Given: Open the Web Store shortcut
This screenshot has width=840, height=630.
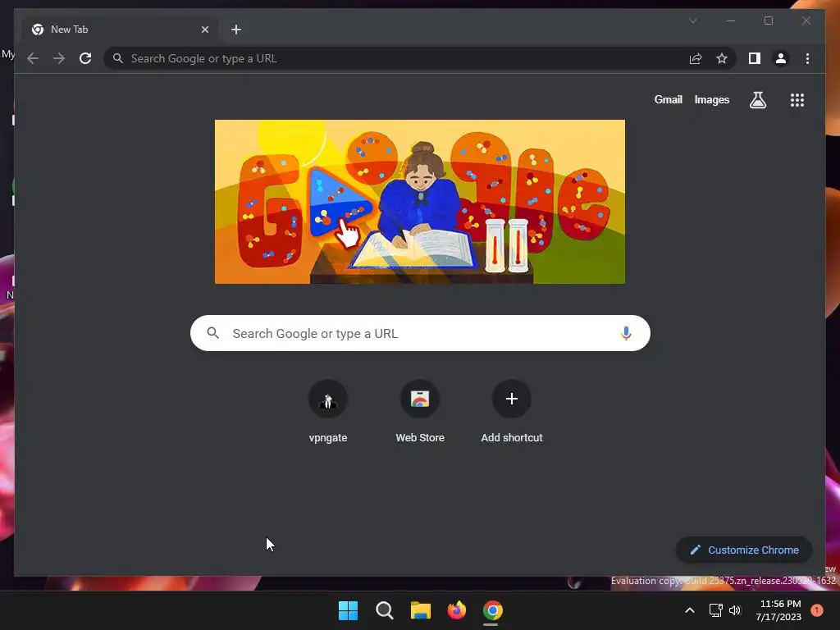Looking at the screenshot, I should [420, 412].
